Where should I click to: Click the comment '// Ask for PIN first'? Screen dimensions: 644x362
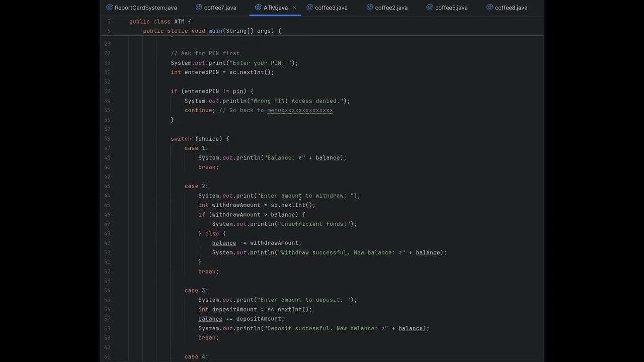pos(205,53)
